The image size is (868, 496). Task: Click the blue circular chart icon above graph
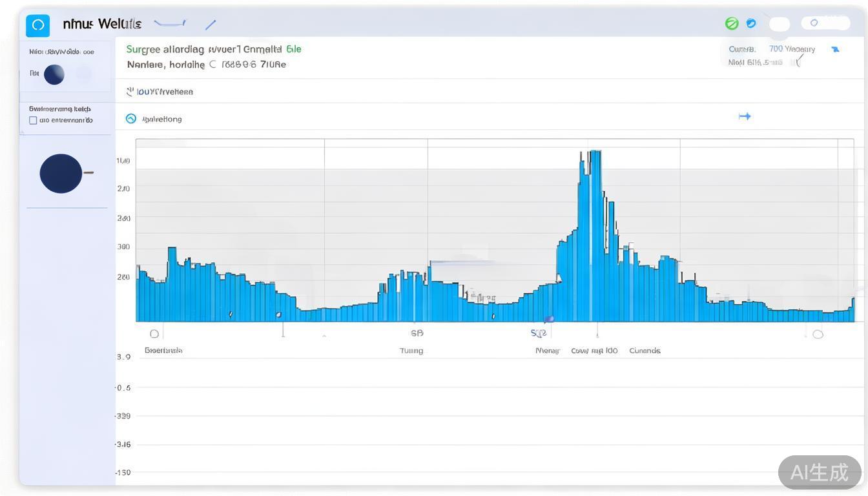tap(131, 119)
